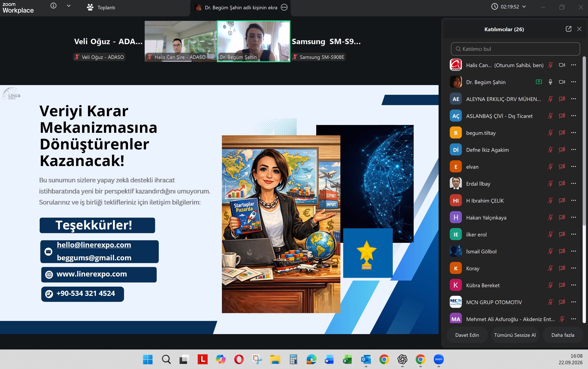
Task: Click Davet Edin button
Action: click(x=467, y=335)
